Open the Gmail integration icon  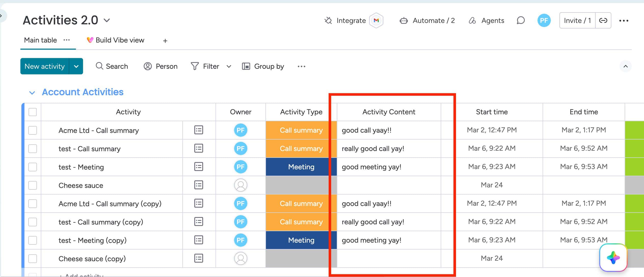[x=376, y=20]
